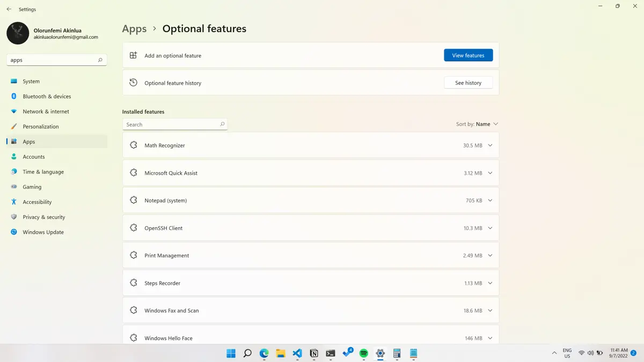Viewport: 644px width, 362px height.
Task: Open Privacy & security settings
Action: coord(57,217)
